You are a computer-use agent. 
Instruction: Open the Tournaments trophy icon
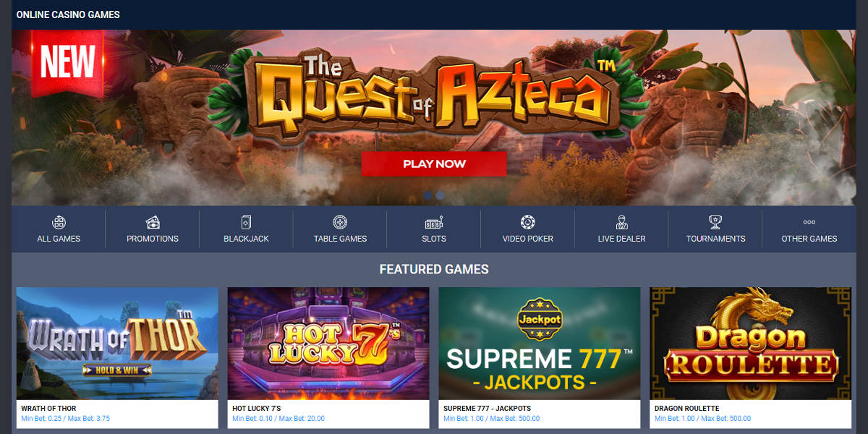coord(716,222)
